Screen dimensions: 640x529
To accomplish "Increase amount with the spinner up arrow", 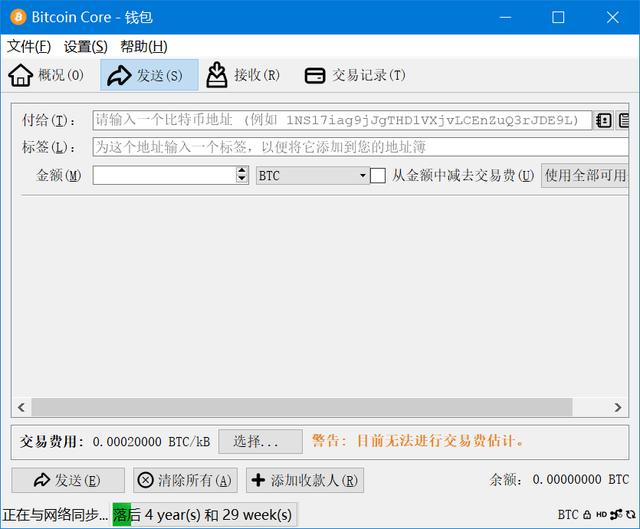I will point(242,171).
